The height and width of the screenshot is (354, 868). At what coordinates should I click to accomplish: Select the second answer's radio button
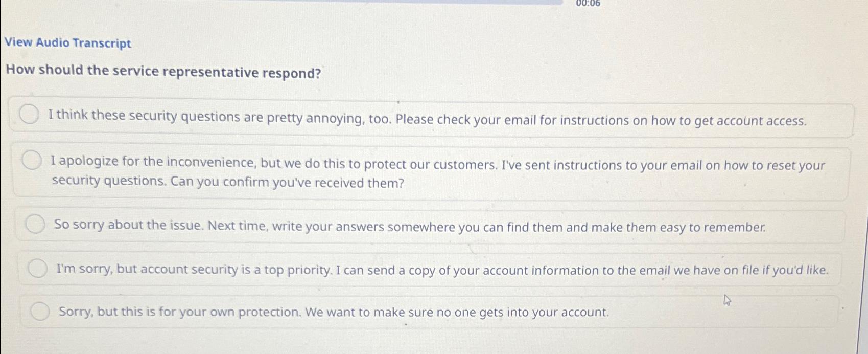(32, 161)
